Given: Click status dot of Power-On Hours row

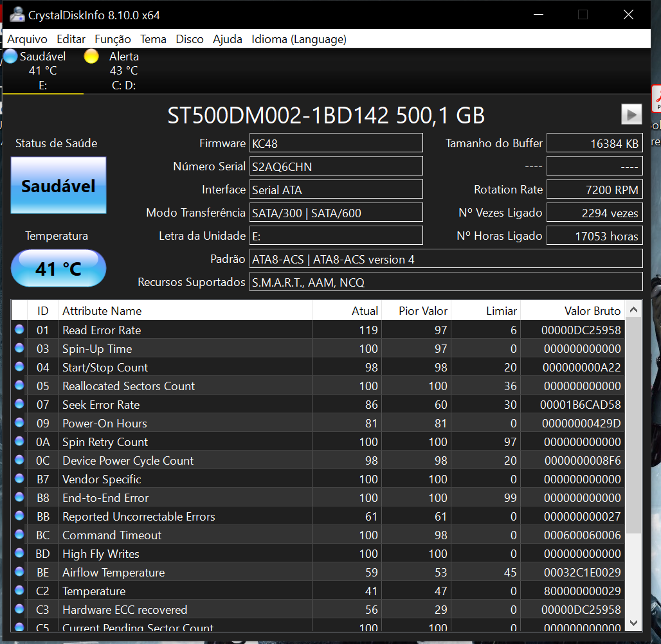Looking at the screenshot, I should coord(19,422).
